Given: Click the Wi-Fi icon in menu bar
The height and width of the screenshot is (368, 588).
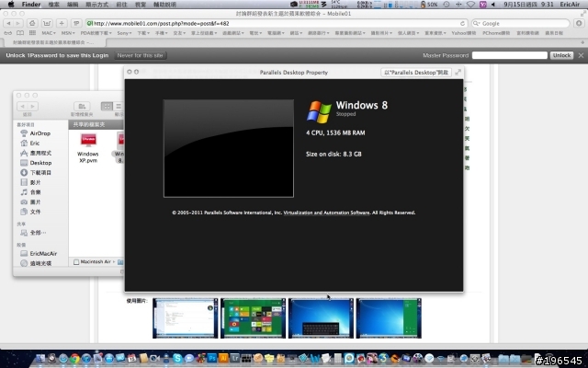Looking at the screenshot, I should pos(470,5).
